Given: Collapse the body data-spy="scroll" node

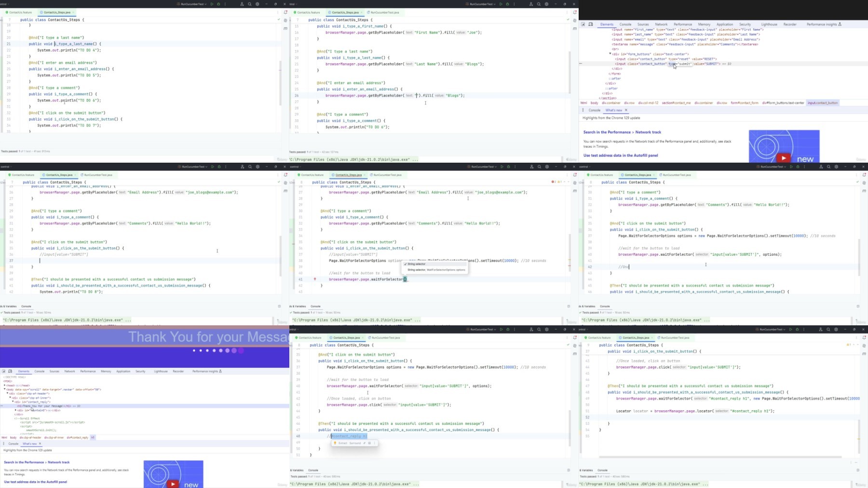Looking at the screenshot, I should click(x=5, y=389).
